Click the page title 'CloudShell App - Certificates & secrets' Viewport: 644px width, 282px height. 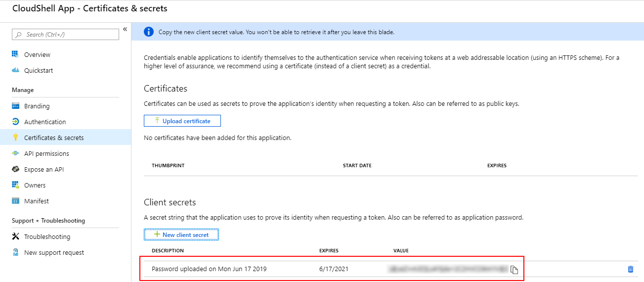89,8
